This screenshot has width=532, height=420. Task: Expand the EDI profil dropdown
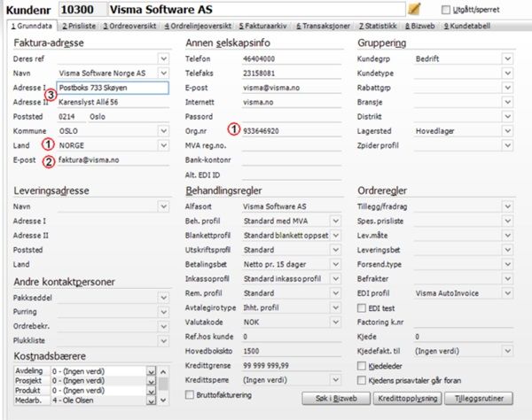click(x=507, y=293)
